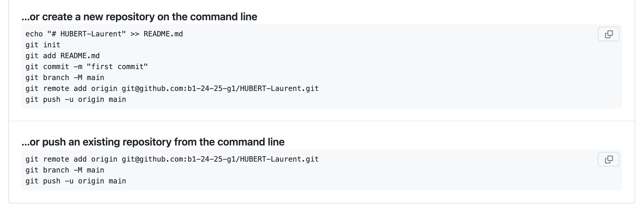Screen dimensions: 644x212
Task: Click README.md in the echo command
Action: point(163,34)
